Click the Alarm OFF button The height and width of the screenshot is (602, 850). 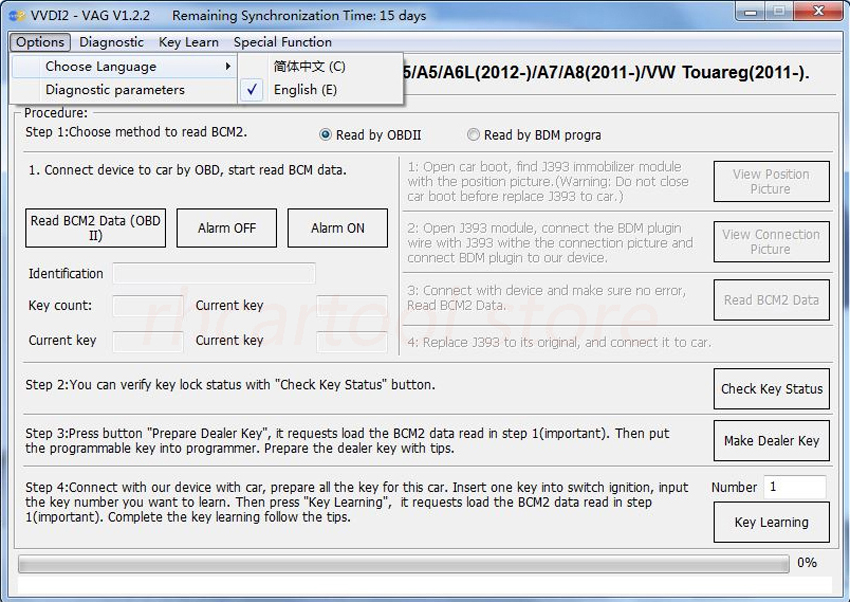click(227, 228)
